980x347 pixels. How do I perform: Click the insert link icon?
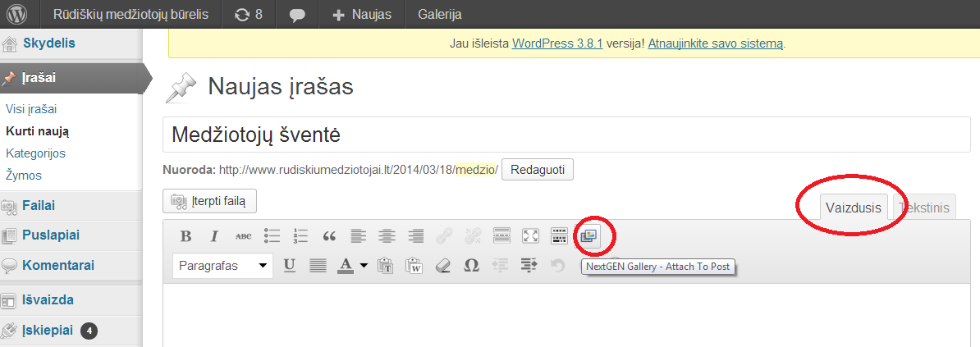point(444,236)
